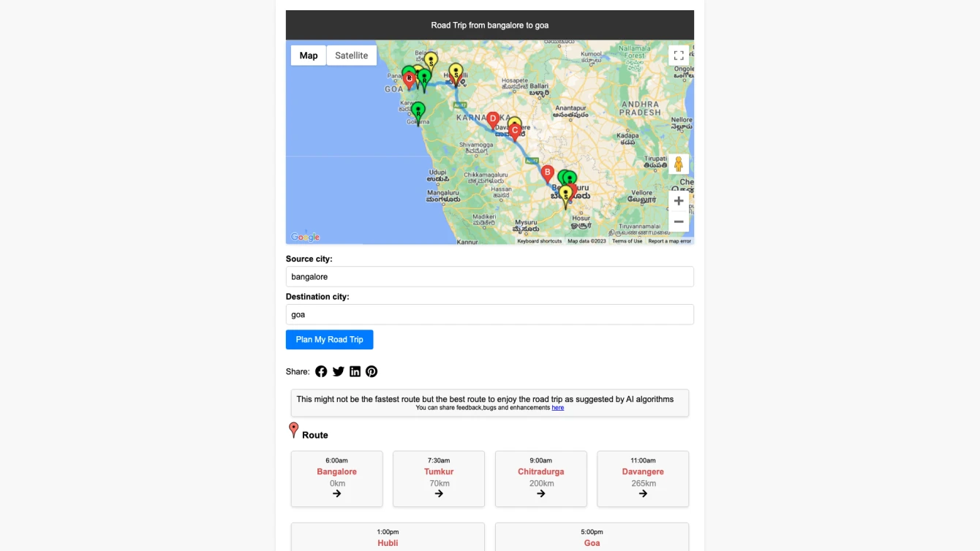The height and width of the screenshot is (551, 980).
Task: Share trip on Twitter
Action: point(338,371)
